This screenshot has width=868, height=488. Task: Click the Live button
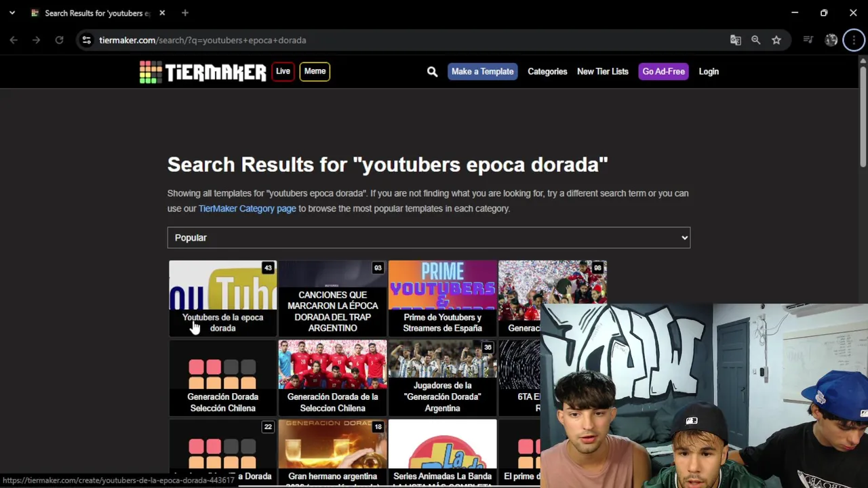pyautogui.click(x=283, y=71)
